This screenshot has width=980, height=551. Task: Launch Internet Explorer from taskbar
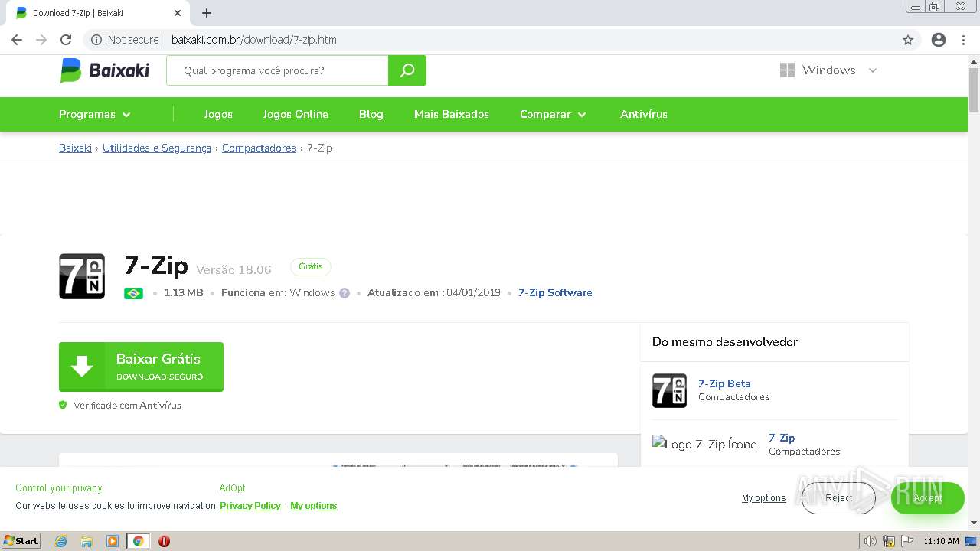tap(61, 541)
